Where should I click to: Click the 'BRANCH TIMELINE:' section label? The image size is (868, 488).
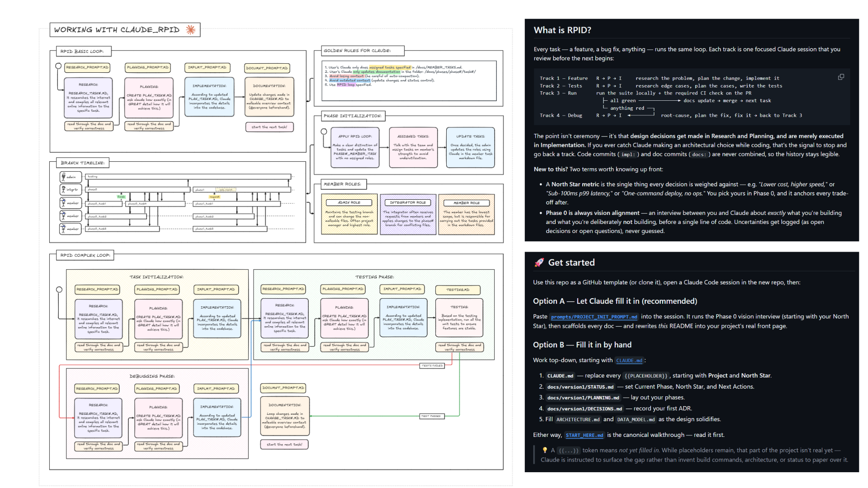[83, 163]
